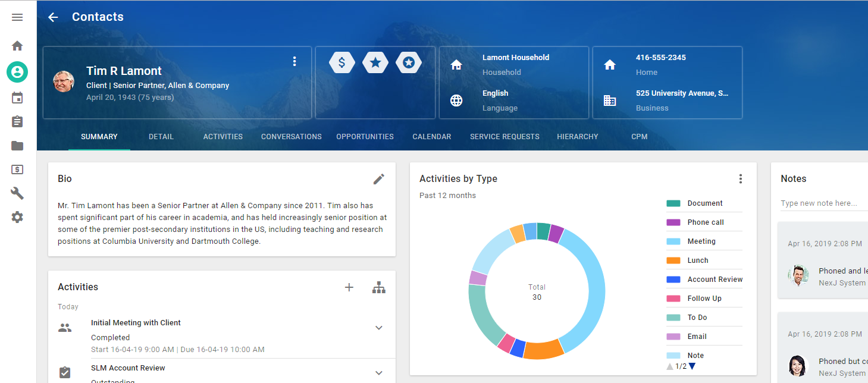The width and height of the screenshot is (868, 383).
Task: Expand the SLM Account Review activity
Action: [379, 373]
